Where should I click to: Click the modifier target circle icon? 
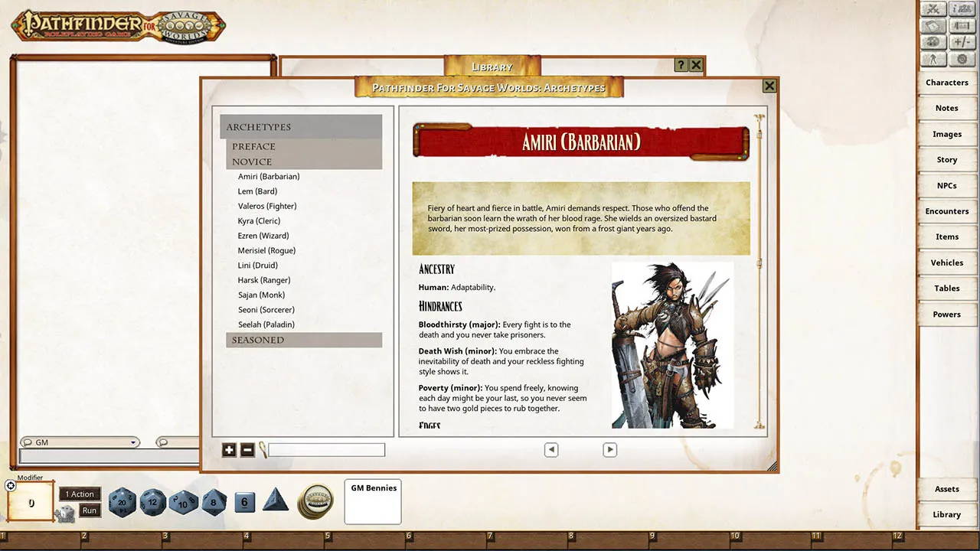(x=11, y=485)
